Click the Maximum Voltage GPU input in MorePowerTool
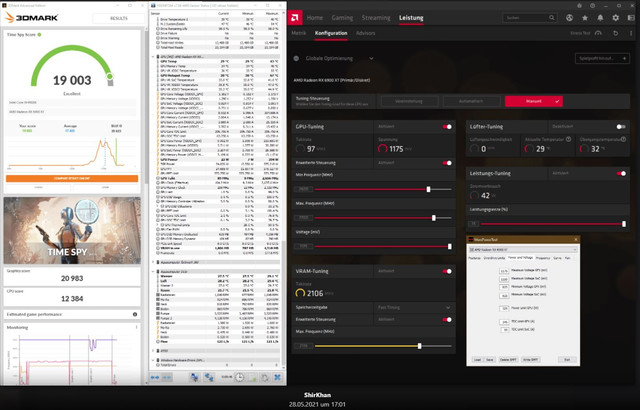The width and height of the screenshot is (640, 410). 504,271
